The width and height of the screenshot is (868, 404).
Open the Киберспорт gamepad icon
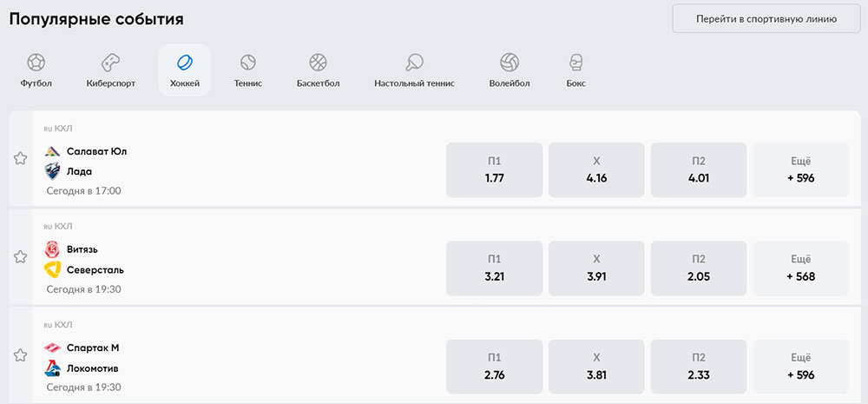pos(110,63)
